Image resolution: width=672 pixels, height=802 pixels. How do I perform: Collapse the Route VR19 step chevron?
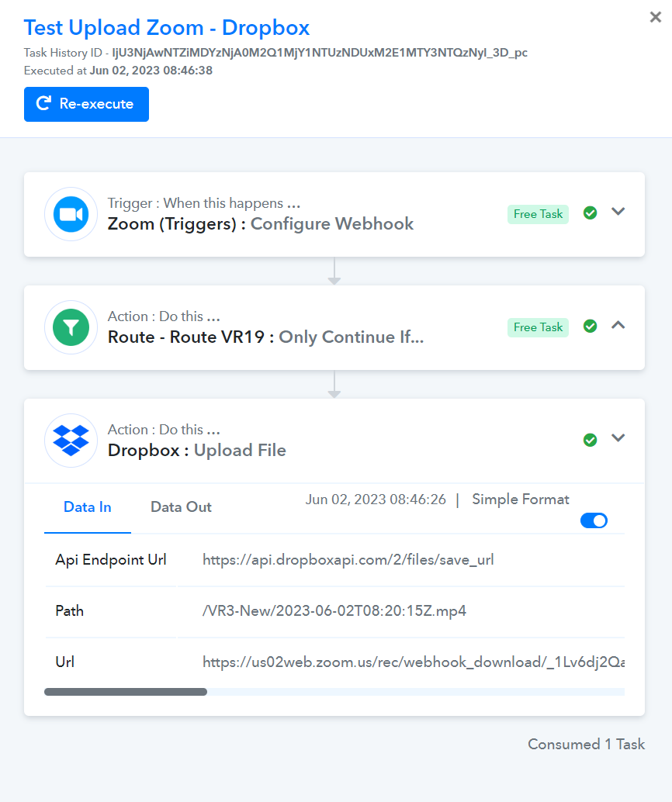tap(618, 325)
